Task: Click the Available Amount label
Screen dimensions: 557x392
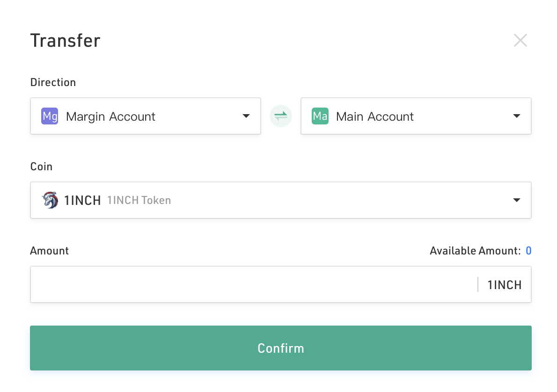Action: coord(475,251)
